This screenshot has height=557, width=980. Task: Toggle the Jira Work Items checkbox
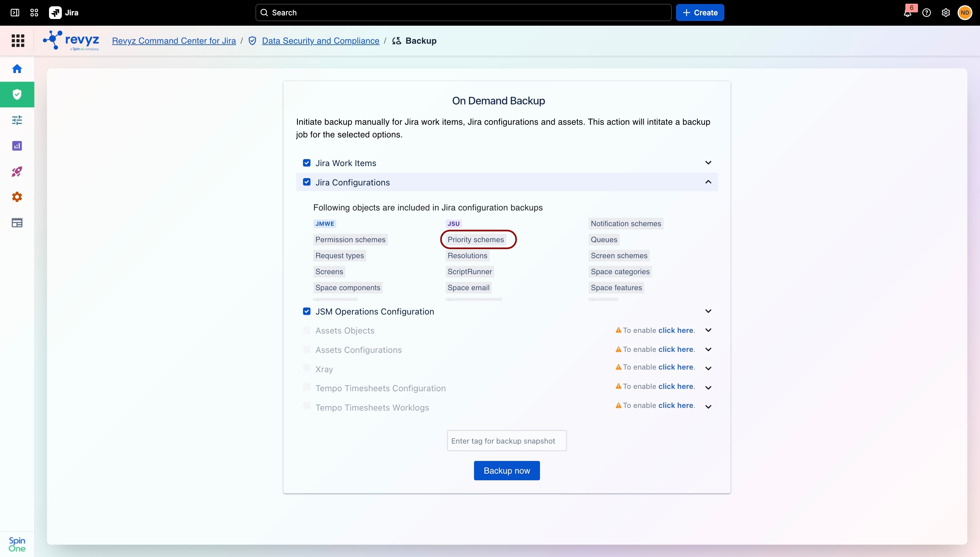pyautogui.click(x=307, y=163)
